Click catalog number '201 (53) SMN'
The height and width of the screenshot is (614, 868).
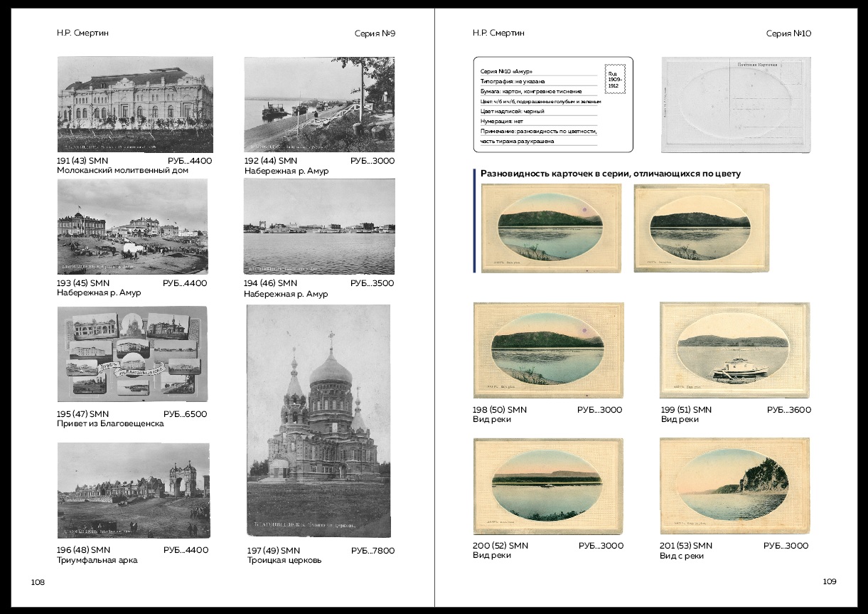686,546
